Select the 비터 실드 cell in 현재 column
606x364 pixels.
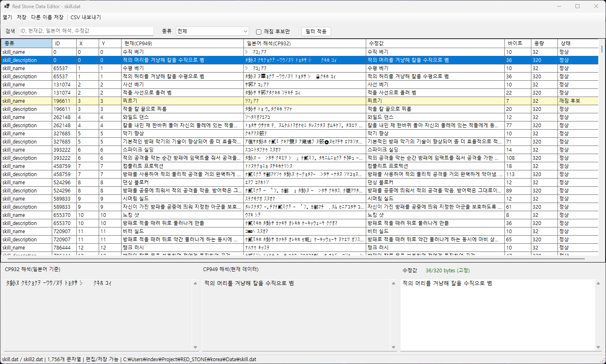pos(183,231)
